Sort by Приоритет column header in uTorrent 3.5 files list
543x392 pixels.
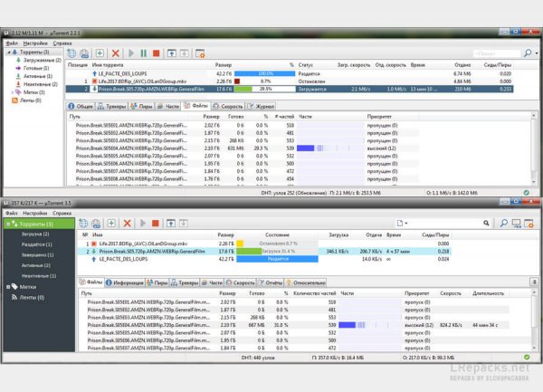click(417, 293)
